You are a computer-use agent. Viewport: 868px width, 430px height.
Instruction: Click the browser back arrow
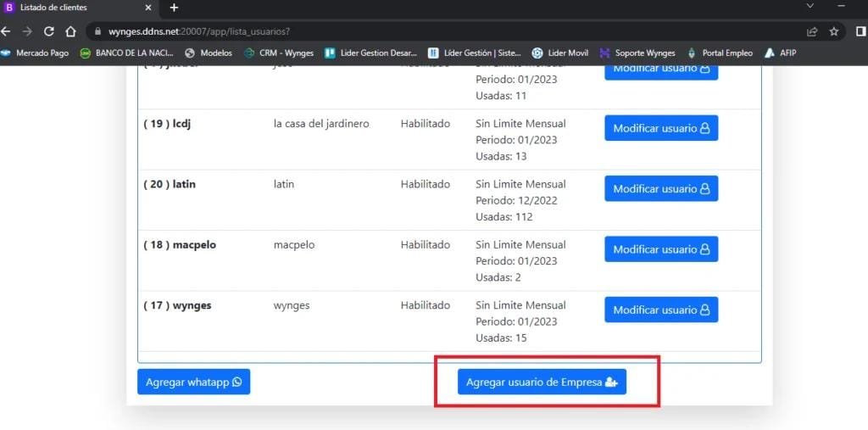6,31
